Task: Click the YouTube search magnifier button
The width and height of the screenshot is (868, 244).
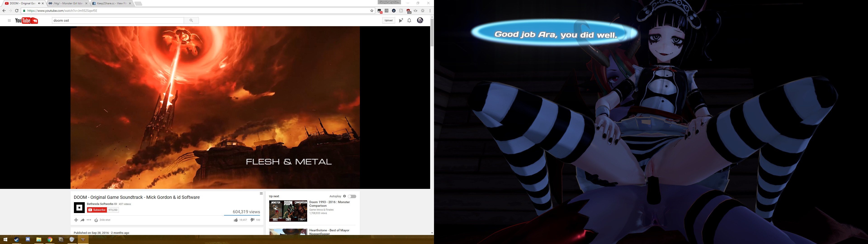Action: 191,21
